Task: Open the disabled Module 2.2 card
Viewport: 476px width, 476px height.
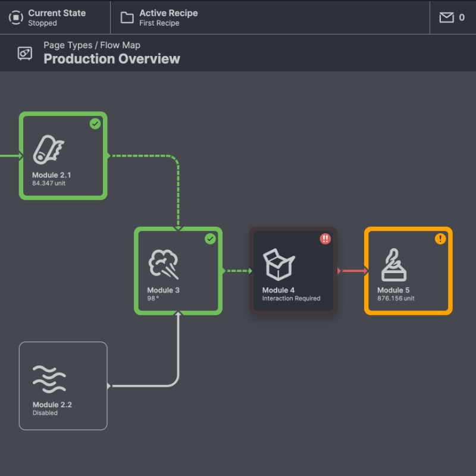Action: 63,386
